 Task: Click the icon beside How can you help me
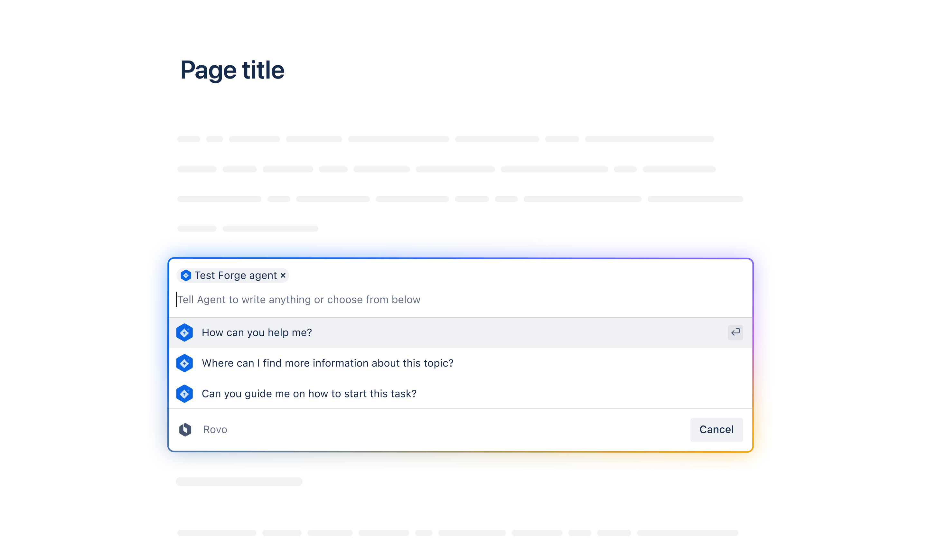click(184, 332)
